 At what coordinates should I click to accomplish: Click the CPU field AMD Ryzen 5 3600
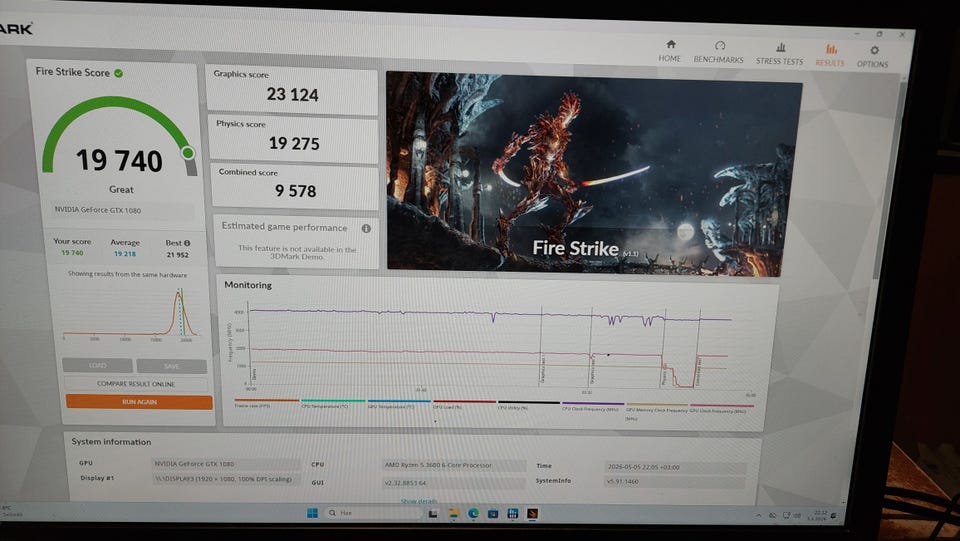coord(454,465)
